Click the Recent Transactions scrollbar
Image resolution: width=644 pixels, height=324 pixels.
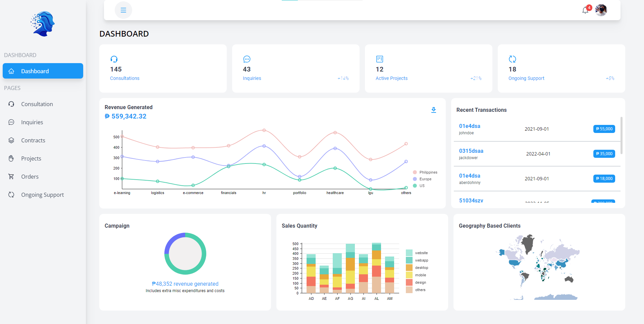(x=622, y=135)
